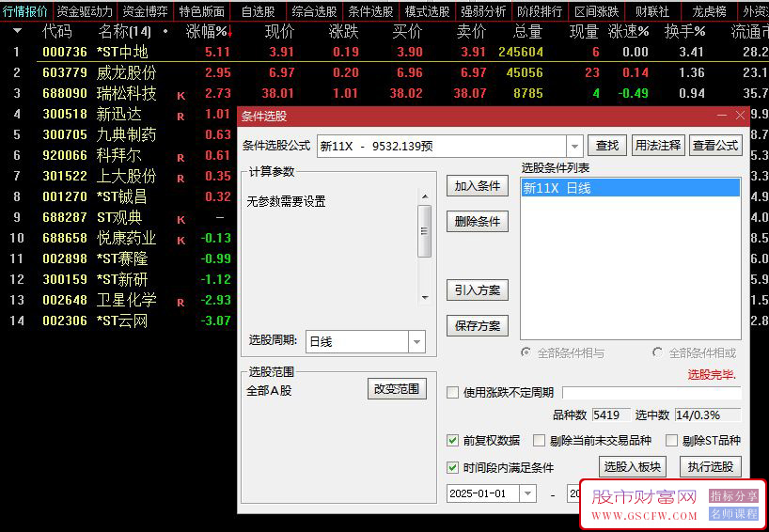Click the 计算参数 scrollbar thumb
769x532 pixels.
coord(425,231)
